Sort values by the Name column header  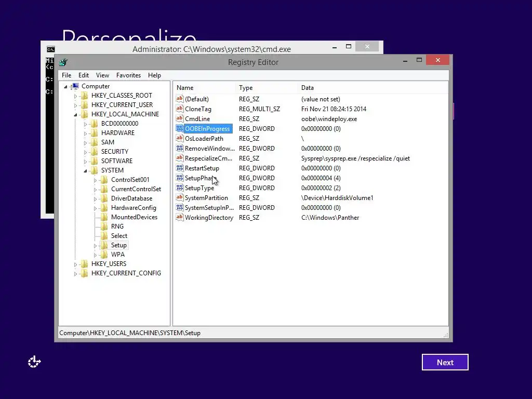pos(204,87)
